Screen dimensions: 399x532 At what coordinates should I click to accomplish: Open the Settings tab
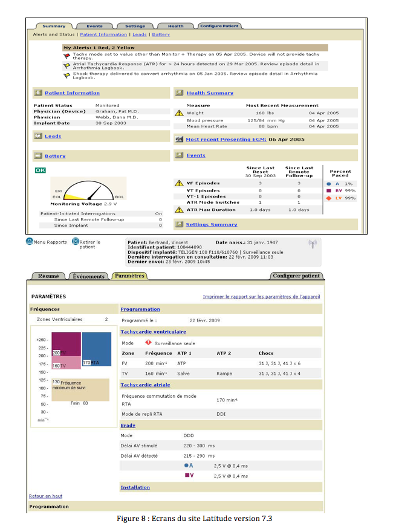pyautogui.click(x=135, y=26)
